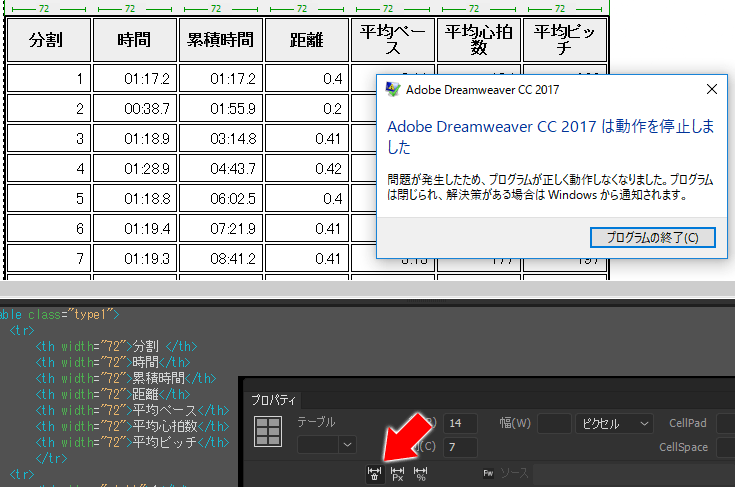The height and width of the screenshot is (487, 735).
Task: Click the Fw source icon
Action: click(x=488, y=473)
